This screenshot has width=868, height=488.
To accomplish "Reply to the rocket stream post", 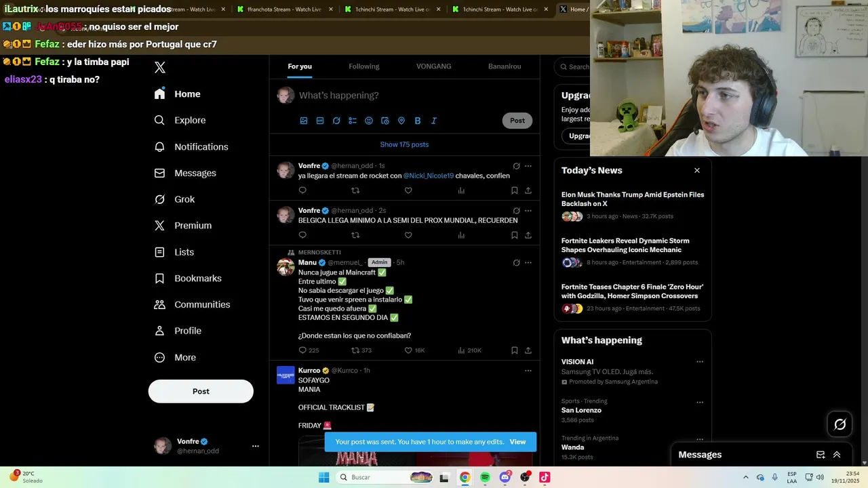I will pyautogui.click(x=302, y=190).
